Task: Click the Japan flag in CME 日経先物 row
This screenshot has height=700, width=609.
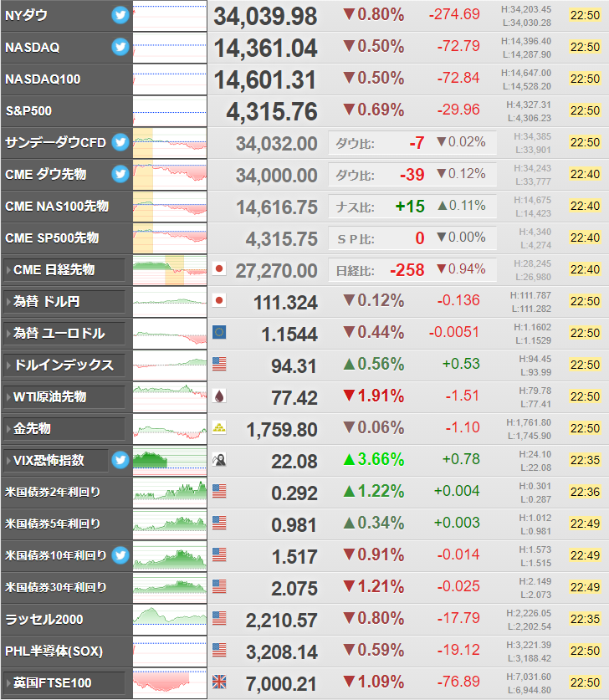Action: [219, 268]
